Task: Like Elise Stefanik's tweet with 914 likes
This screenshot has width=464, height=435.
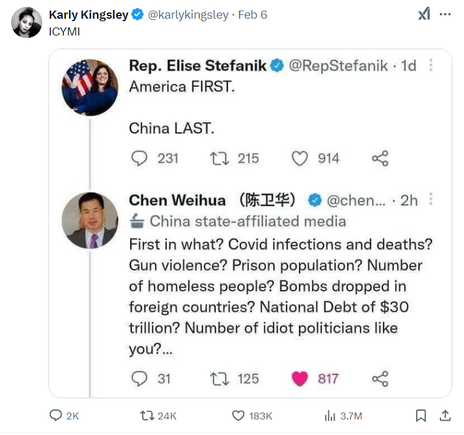Action: pos(300,158)
